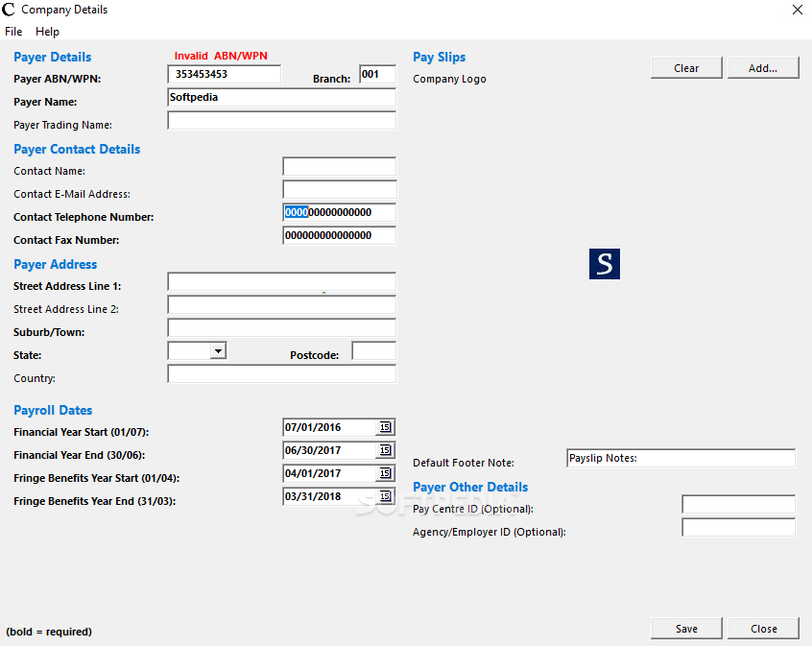Click the Agency/Employer ID field
The image size is (812, 646).
[738, 527]
